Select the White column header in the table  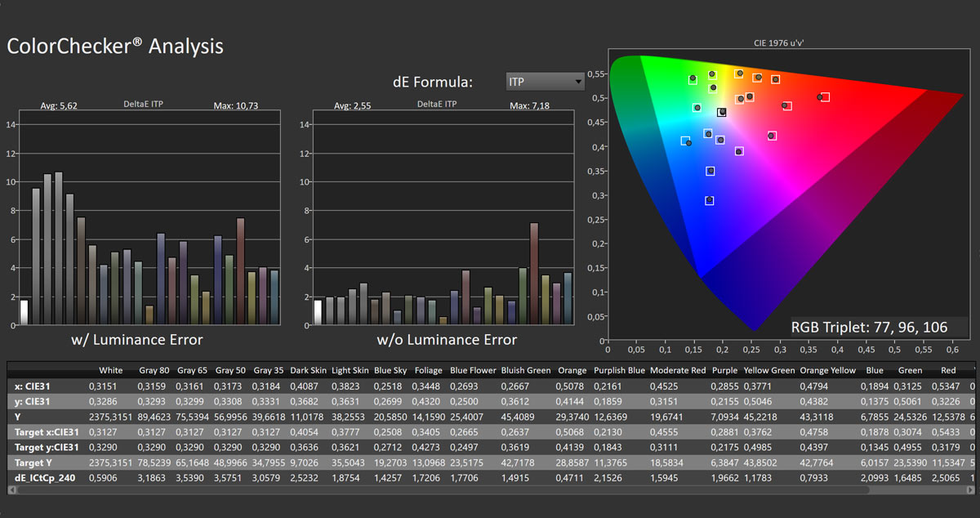(110, 370)
